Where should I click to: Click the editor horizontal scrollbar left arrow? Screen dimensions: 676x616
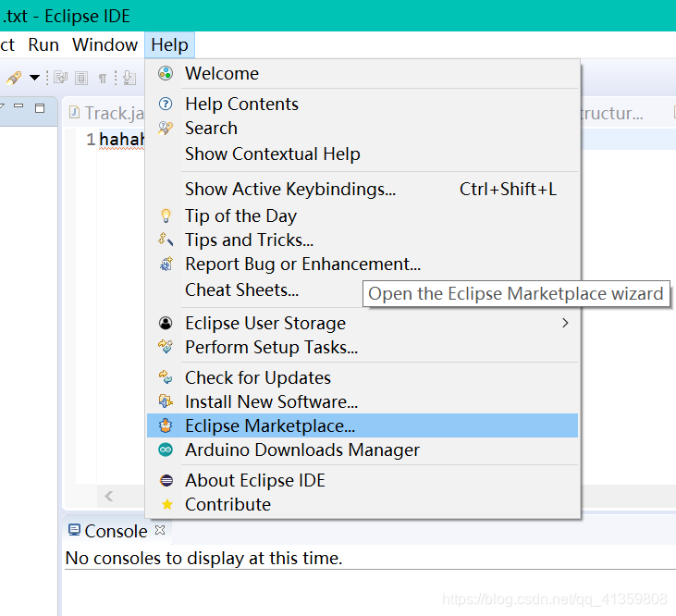(x=108, y=496)
